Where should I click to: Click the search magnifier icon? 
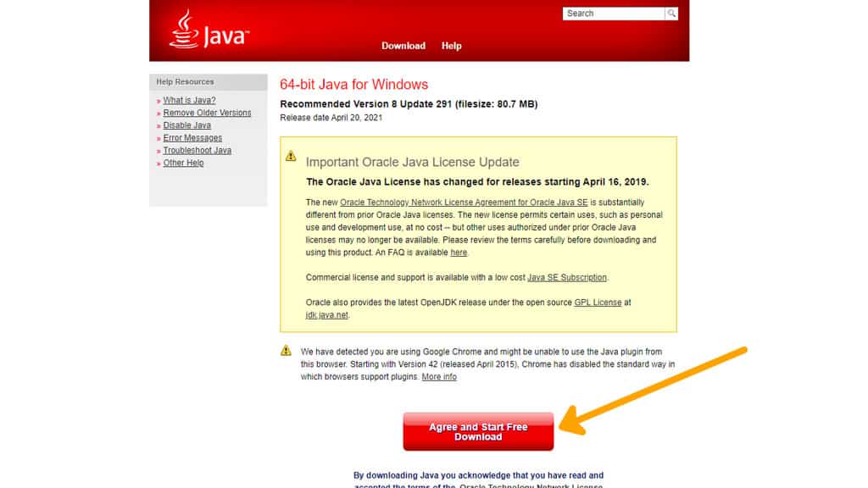point(671,14)
